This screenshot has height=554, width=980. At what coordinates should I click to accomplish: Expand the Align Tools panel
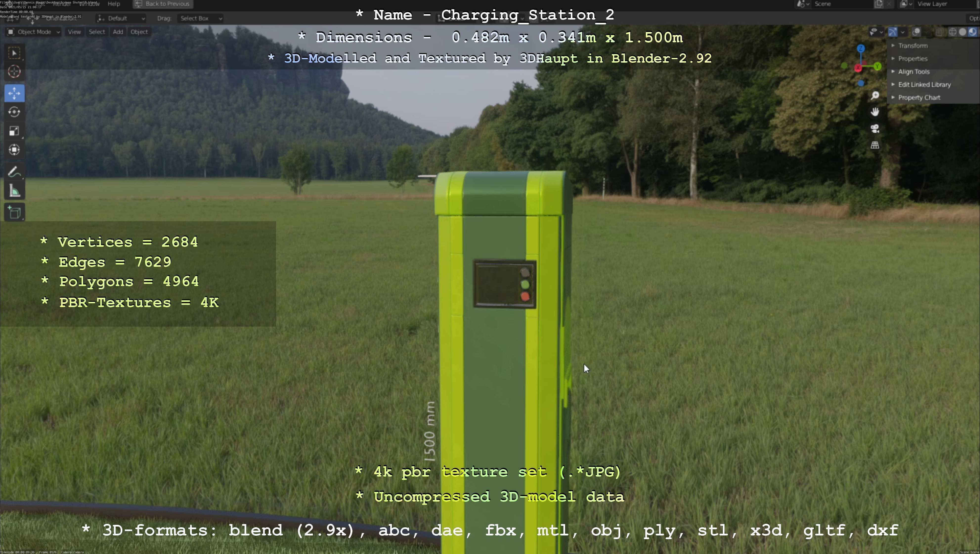[x=914, y=72]
